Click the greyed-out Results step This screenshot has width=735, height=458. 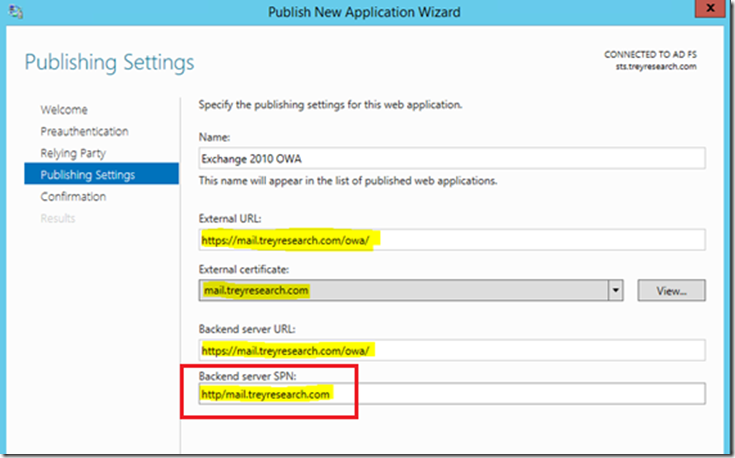click(58, 218)
